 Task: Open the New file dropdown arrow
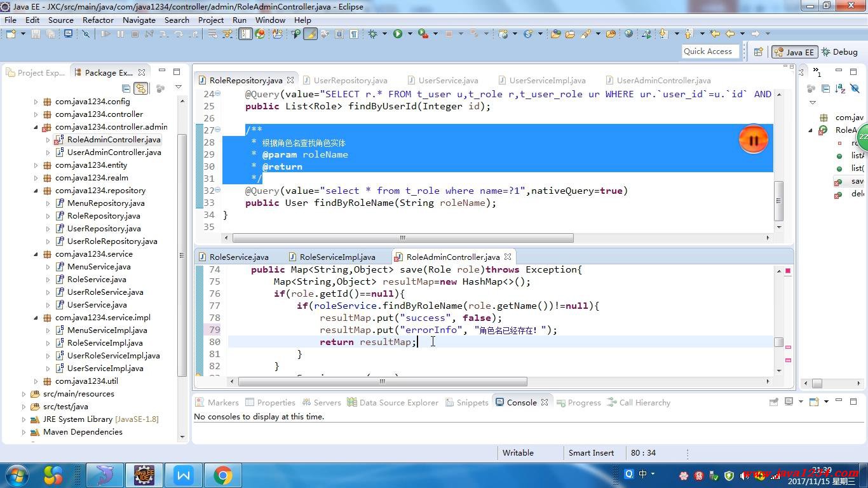(23, 34)
